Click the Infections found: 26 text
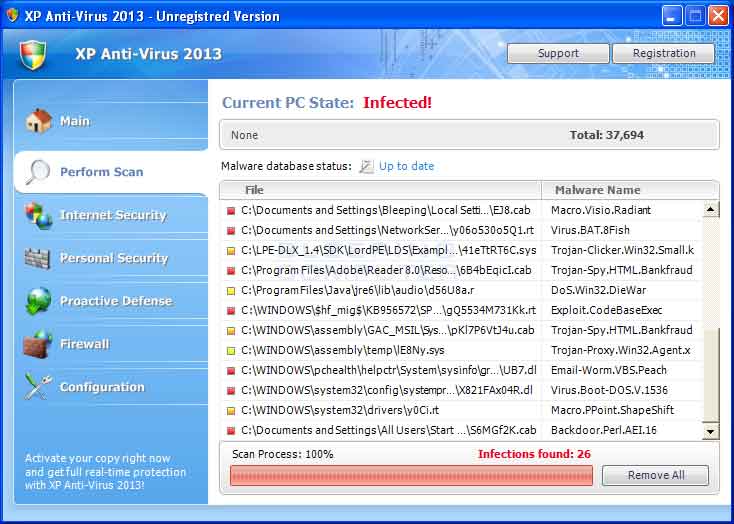734x524 pixels. [534, 454]
